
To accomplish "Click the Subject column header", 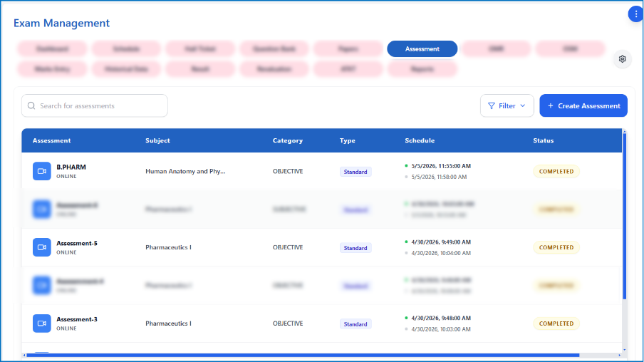I will pos(157,140).
